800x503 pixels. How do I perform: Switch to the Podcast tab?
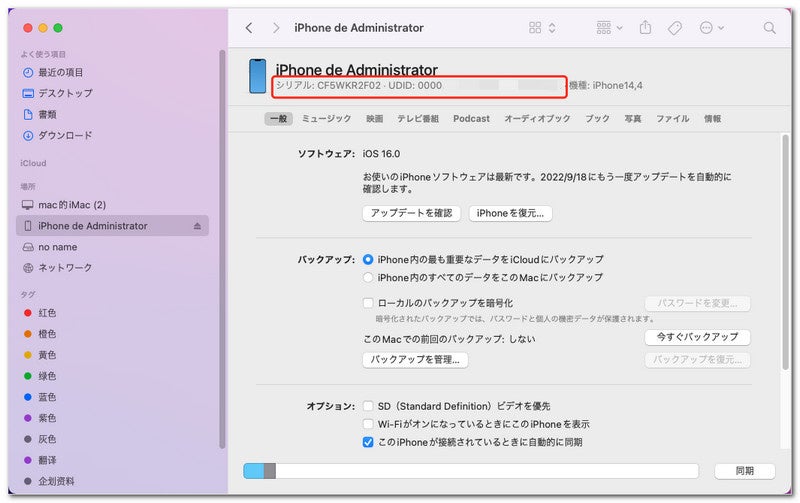point(471,118)
